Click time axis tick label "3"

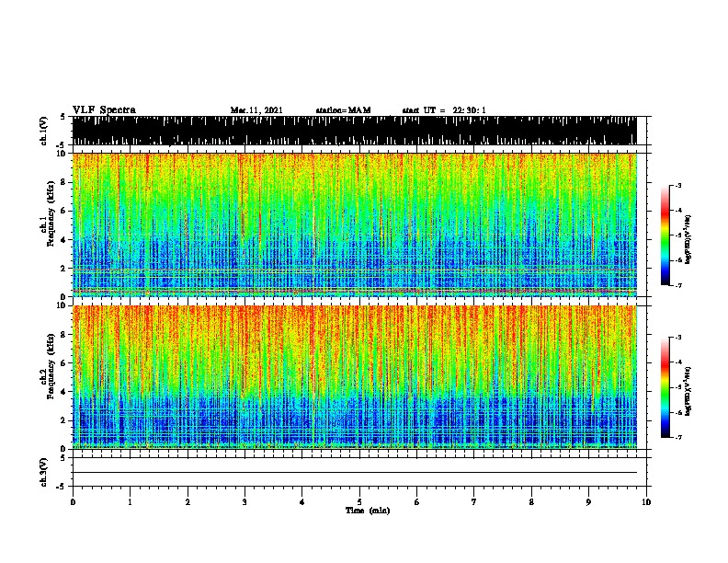[x=245, y=502]
